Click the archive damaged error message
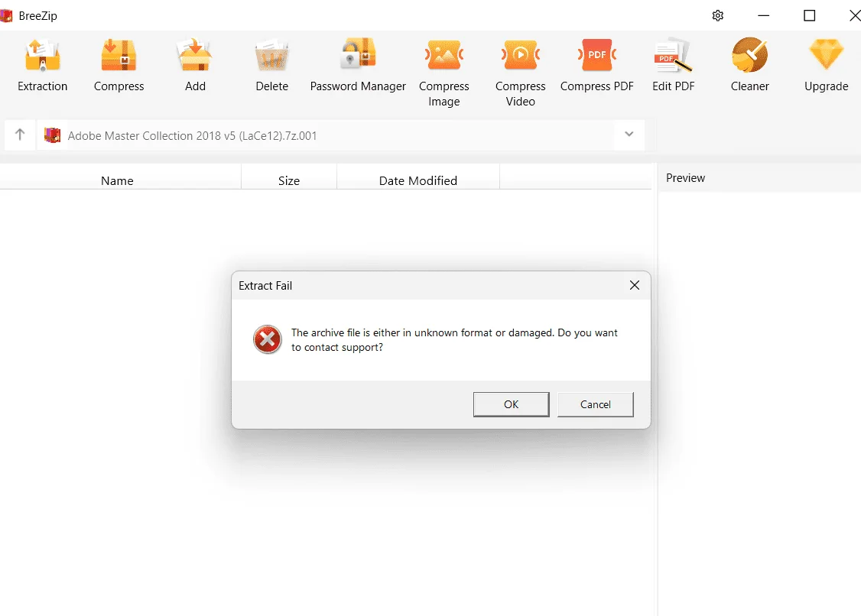Viewport: 861px width, 616px height. point(454,340)
